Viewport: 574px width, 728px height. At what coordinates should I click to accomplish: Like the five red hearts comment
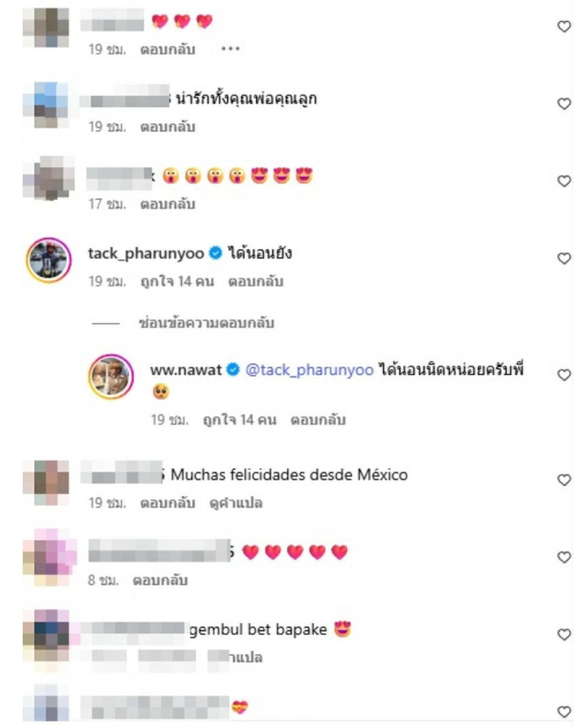[x=564, y=557]
